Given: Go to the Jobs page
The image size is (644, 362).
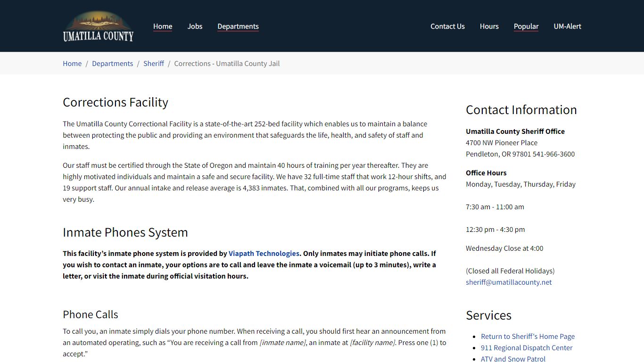Looking at the screenshot, I should click(195, 26).
